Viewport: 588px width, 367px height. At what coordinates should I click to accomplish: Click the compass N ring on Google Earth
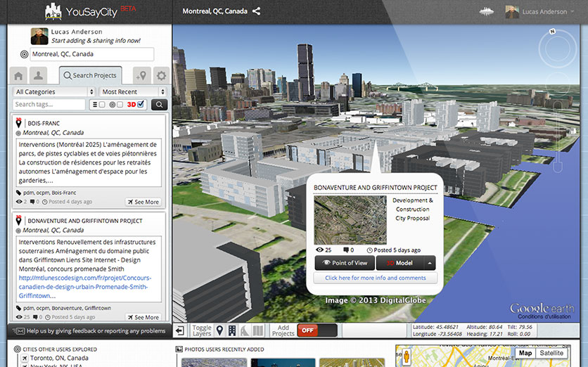(x=558, y=48)
